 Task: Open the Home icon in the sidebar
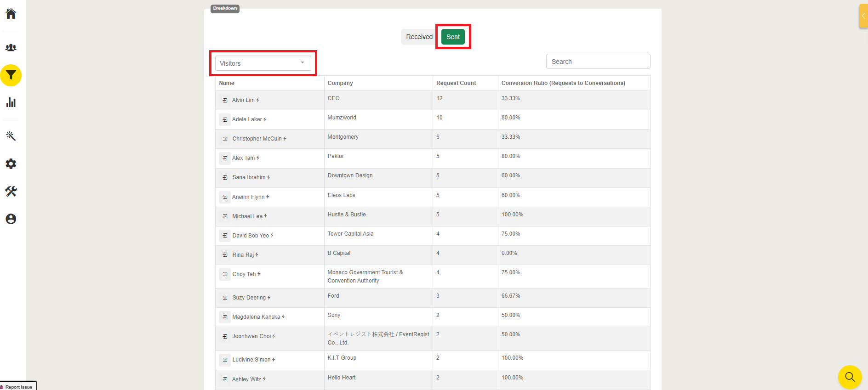(11, 13)
